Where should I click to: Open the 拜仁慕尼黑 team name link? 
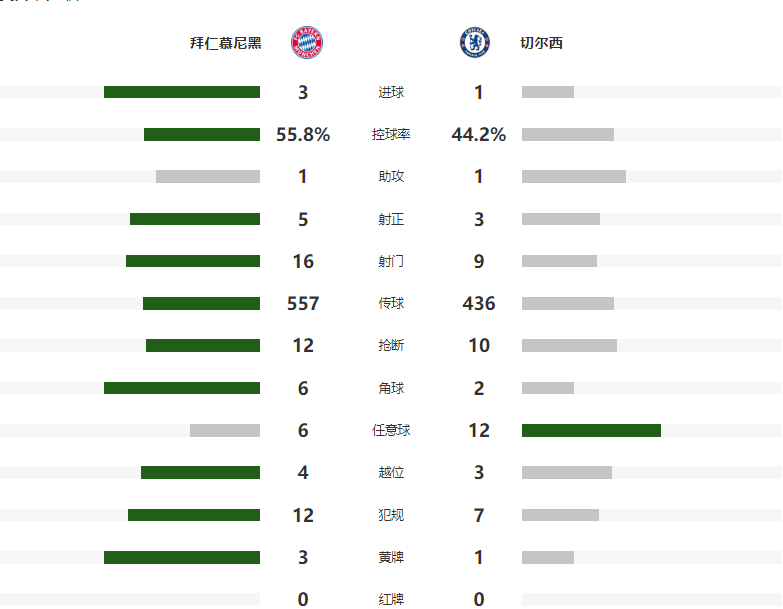226,43
